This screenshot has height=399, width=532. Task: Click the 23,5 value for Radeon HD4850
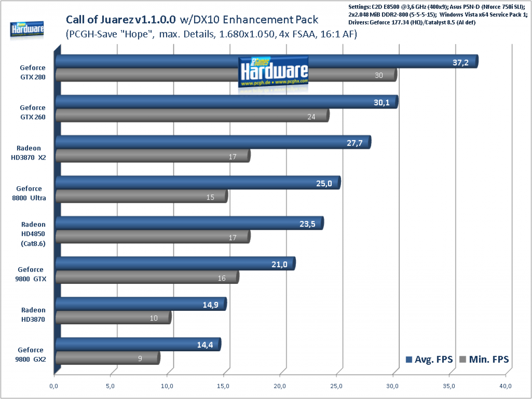click(x=307, y=224)
